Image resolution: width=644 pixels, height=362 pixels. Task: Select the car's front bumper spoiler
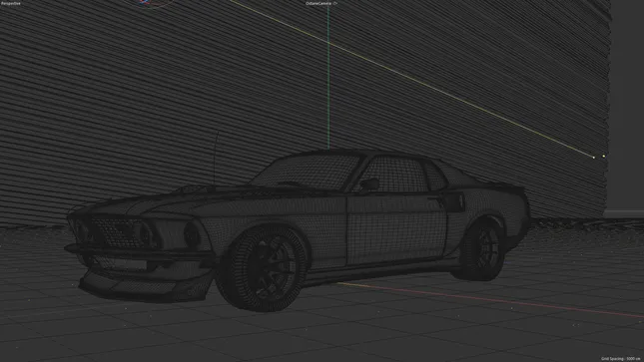(144, 287)
